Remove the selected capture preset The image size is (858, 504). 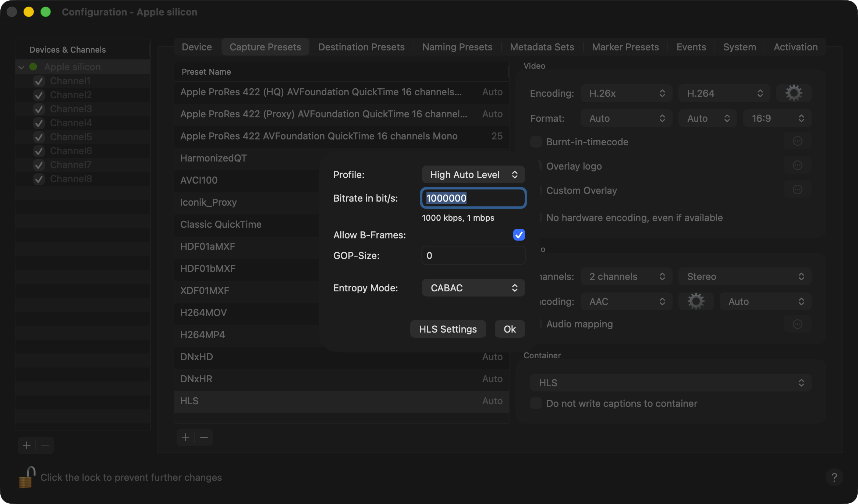coord(204,437)
